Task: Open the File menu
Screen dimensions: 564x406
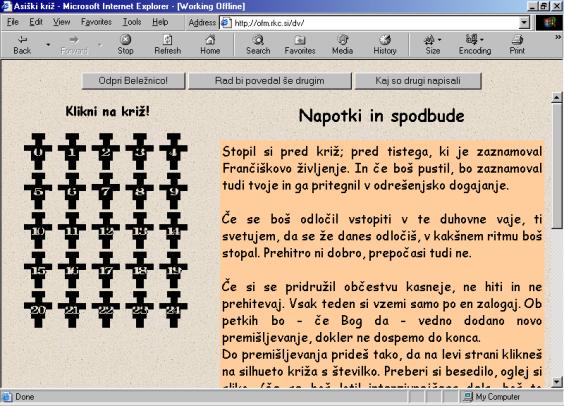Action: point(13,22)
